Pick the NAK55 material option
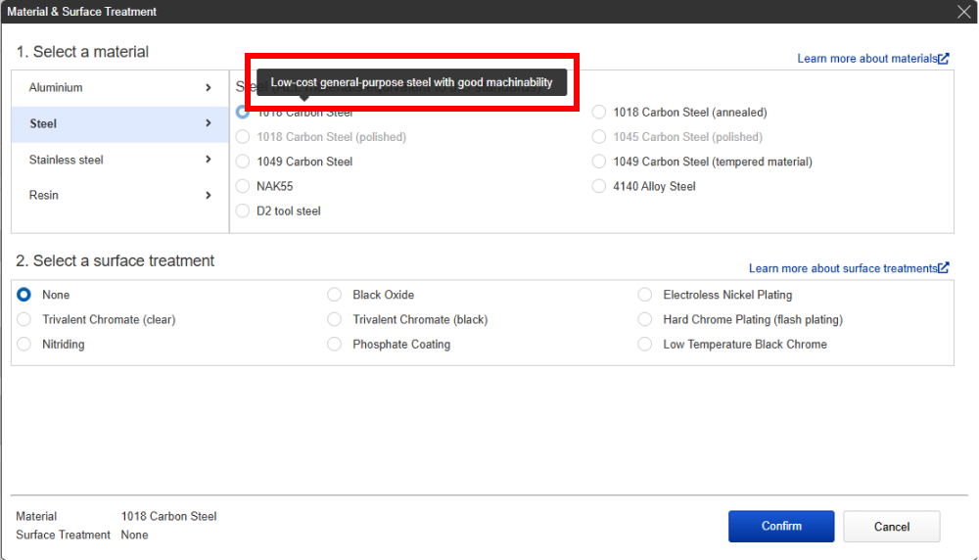This screenshot has height=560, width=979. pyautogui.click(x=243, y=186)
